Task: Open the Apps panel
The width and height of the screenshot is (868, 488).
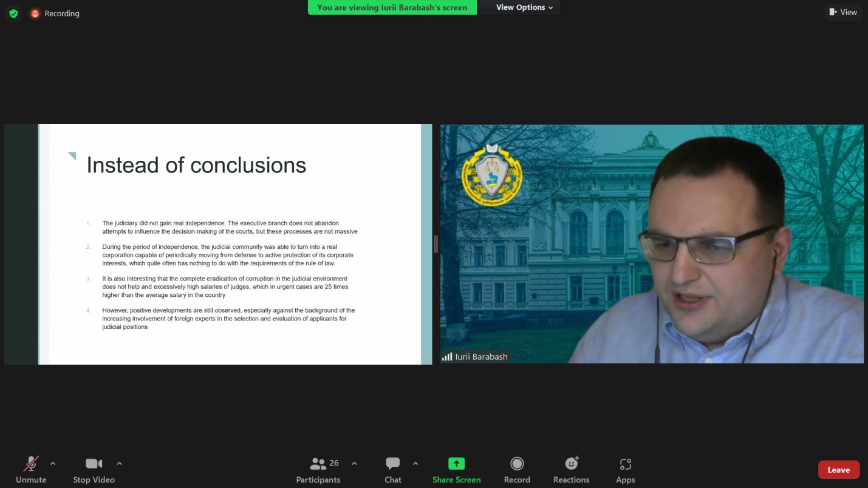Action: pyautogui.click(x=625, y=469)
